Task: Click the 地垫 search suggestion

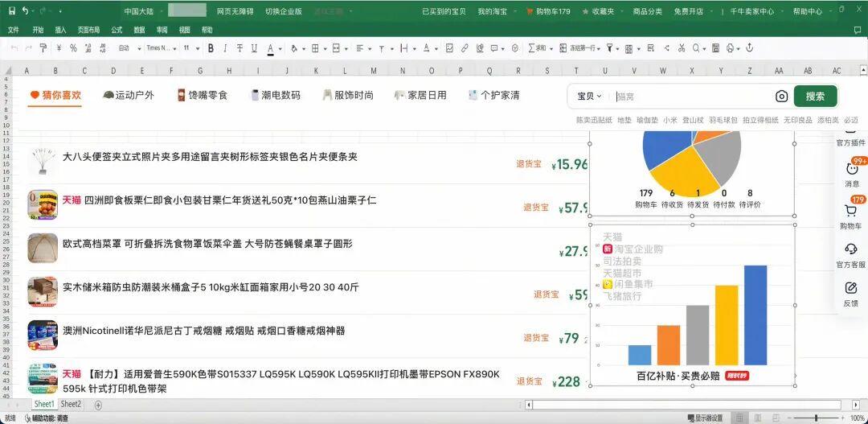Action: (624, 120)
